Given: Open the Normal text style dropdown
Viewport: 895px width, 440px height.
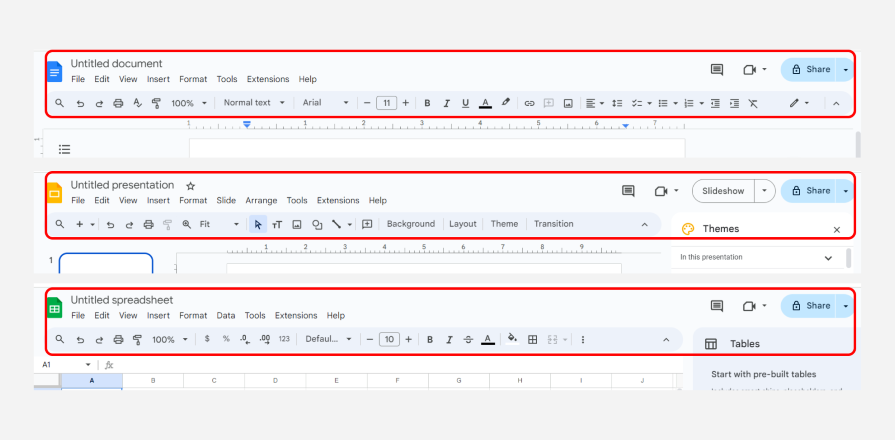Looking at the screenshot, I should coord(253,103).
